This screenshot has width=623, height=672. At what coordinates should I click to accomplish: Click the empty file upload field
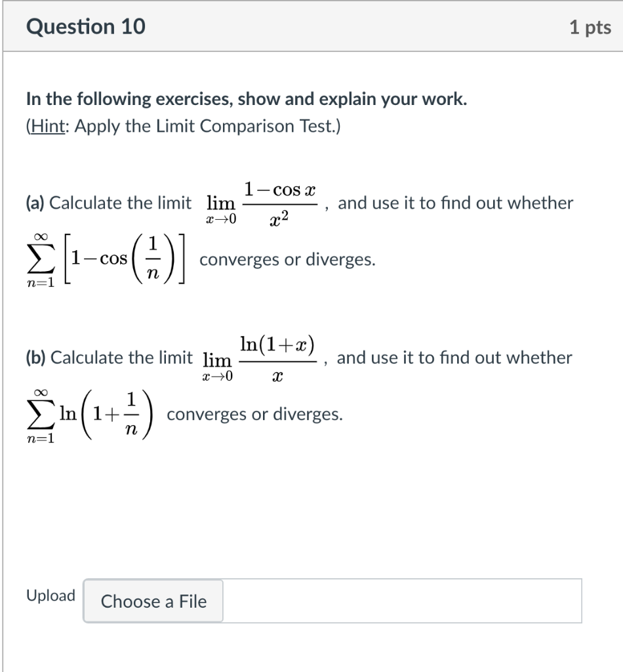pos(401,601)
